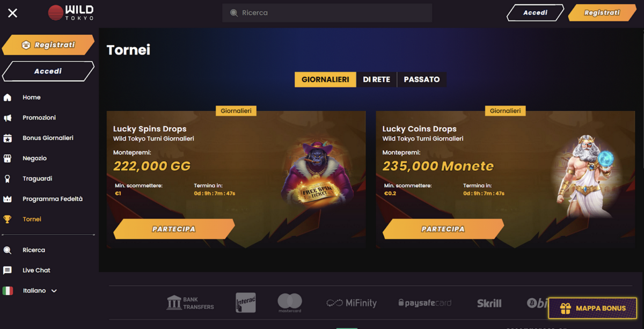Click the sidebar Ricerca magnifier icon
The width and height of the screenshot is (644, 329).
pos(8,250)
